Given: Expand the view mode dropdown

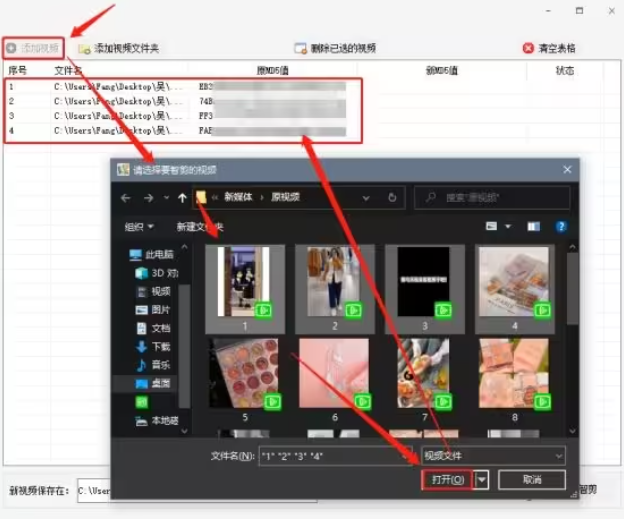Looking at the screenshot, I should (506, 227).
